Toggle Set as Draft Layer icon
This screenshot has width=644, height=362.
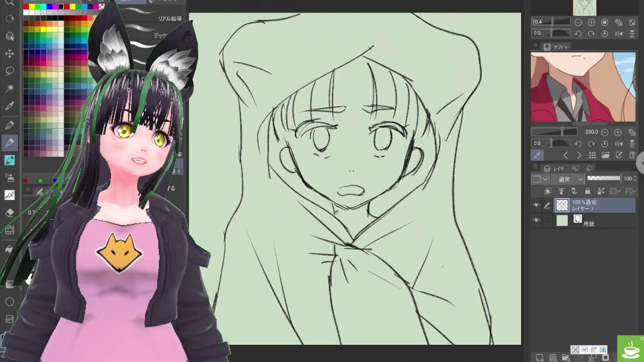tap(574, 191)
